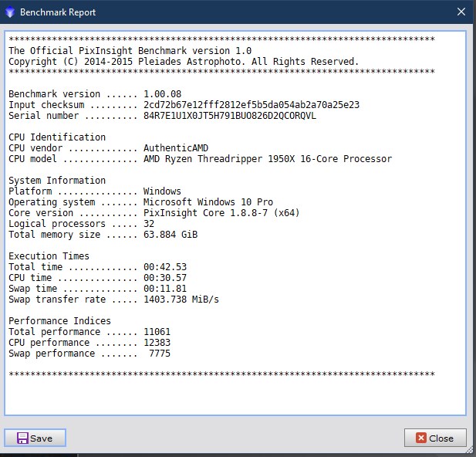Click the input checksum hash value

click(x=252, y=104)
